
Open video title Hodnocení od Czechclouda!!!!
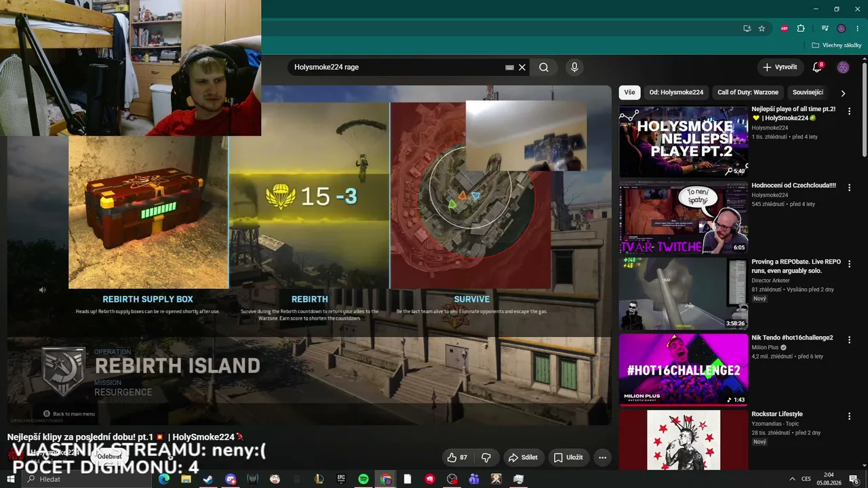coord(793,185)
